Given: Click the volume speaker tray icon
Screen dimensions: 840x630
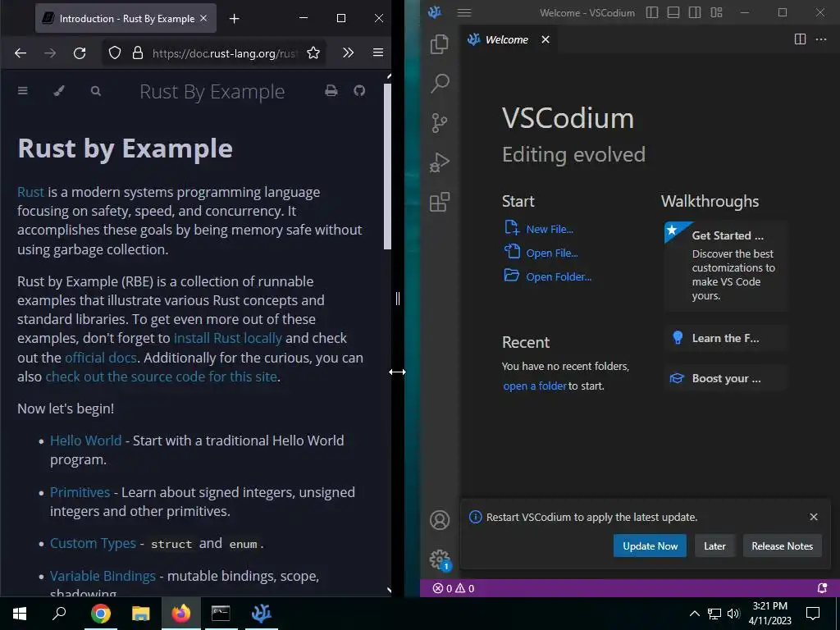Looking at the screenshot, I should [x=733, y=614].
